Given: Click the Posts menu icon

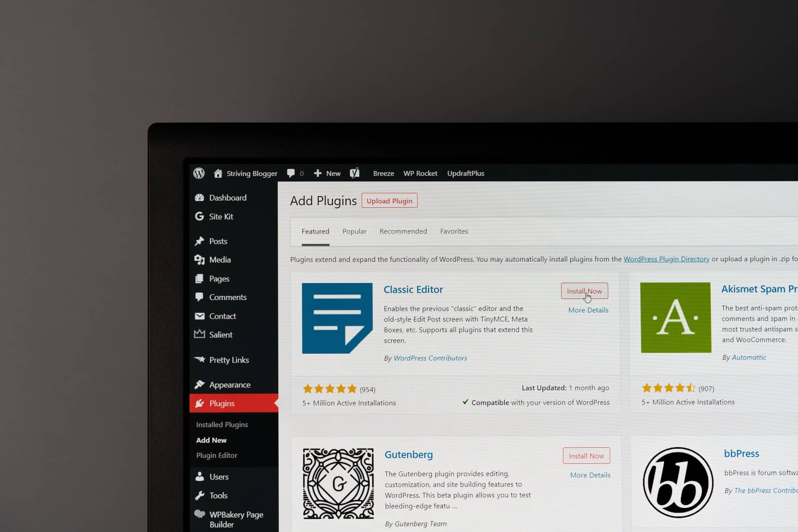Looking at the screenshot, I should click(x=199, y=240).
